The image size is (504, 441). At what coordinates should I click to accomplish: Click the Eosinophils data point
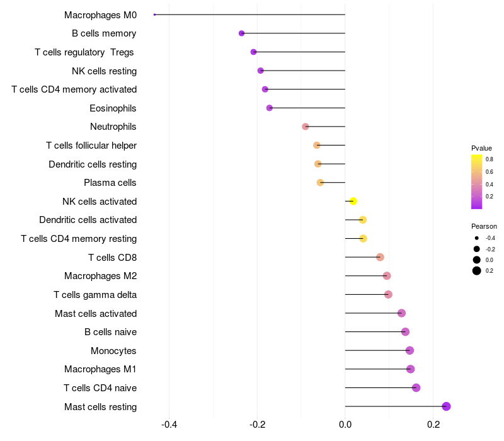270,108
